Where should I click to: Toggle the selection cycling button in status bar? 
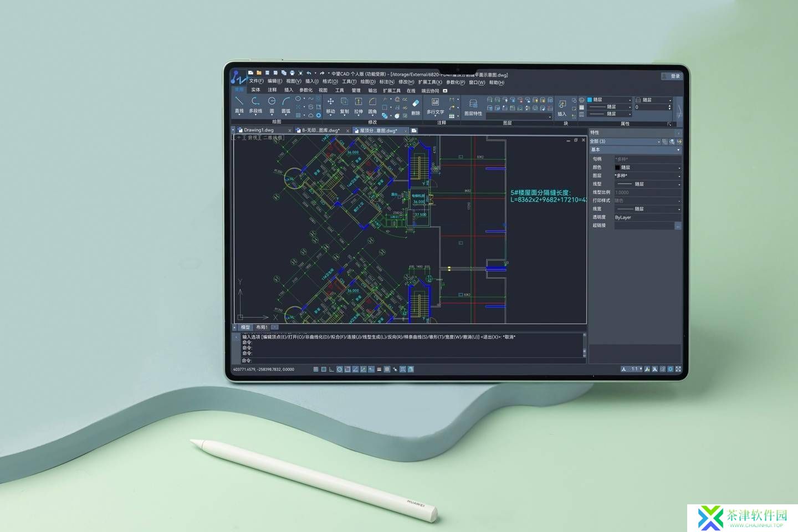tap(411, 369)
